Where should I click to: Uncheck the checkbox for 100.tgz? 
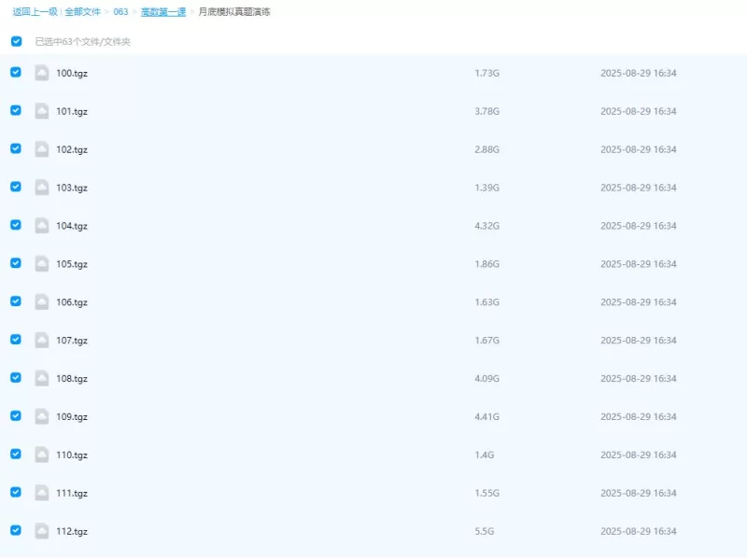pyautogui.click(x=16, y=72)
